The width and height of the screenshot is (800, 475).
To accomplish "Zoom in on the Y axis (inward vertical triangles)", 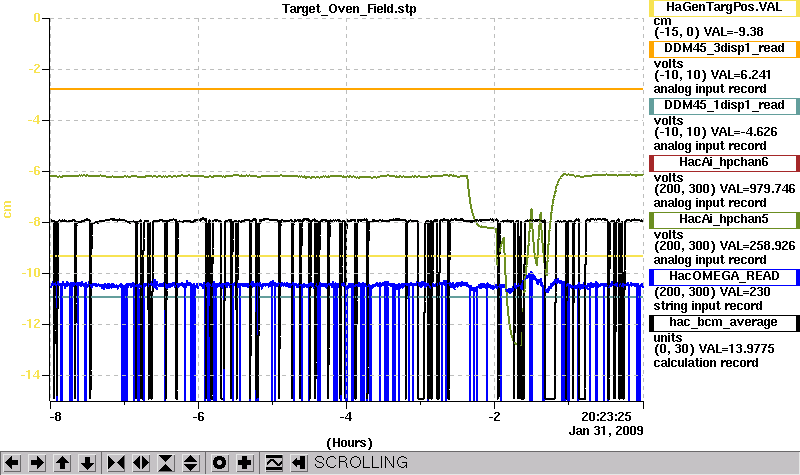I will [x=166, y=463].
